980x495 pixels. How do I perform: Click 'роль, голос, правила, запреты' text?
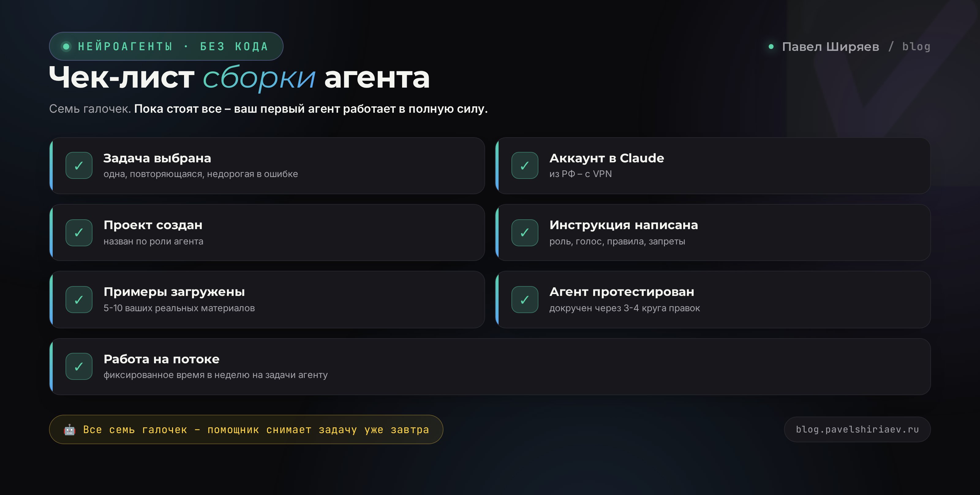[617, 241]
